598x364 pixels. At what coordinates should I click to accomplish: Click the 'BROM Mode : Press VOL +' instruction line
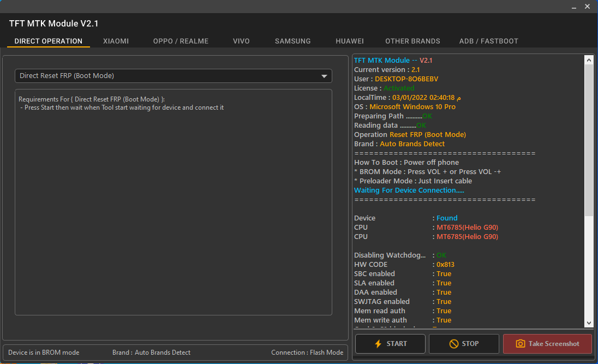click(x=428, y=172)
